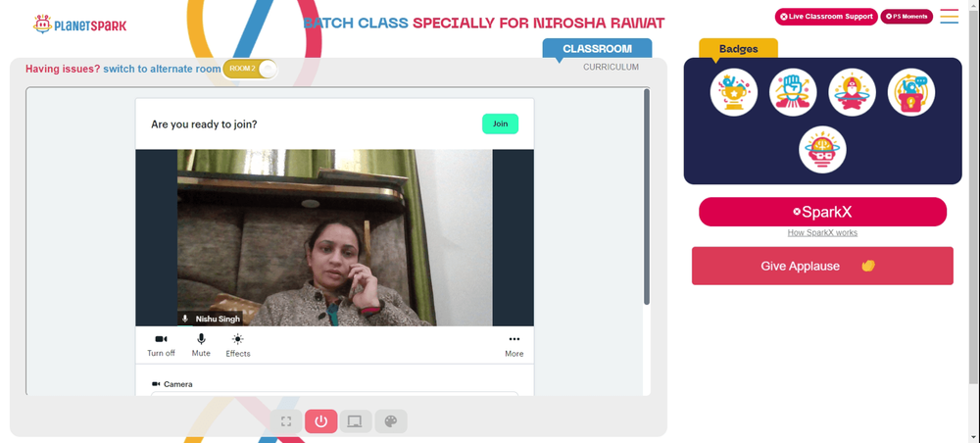The width and height of the screenshot is (980, 443).
Task: Open Live Classroom Support
Action: (826, 17)
